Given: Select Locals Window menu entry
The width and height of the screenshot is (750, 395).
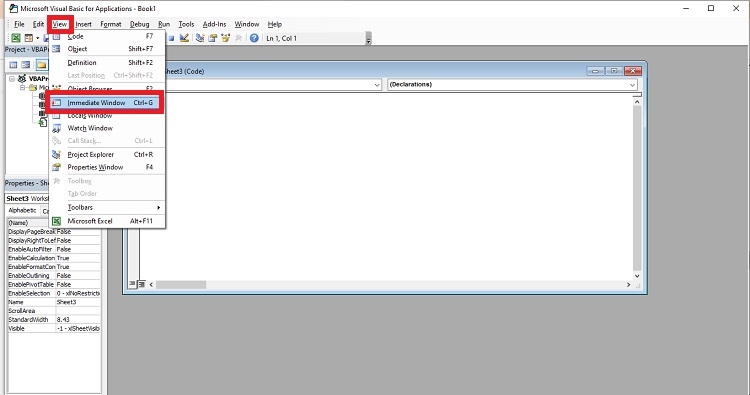Looking at the screenshot, I should click(x=108, y=116).
